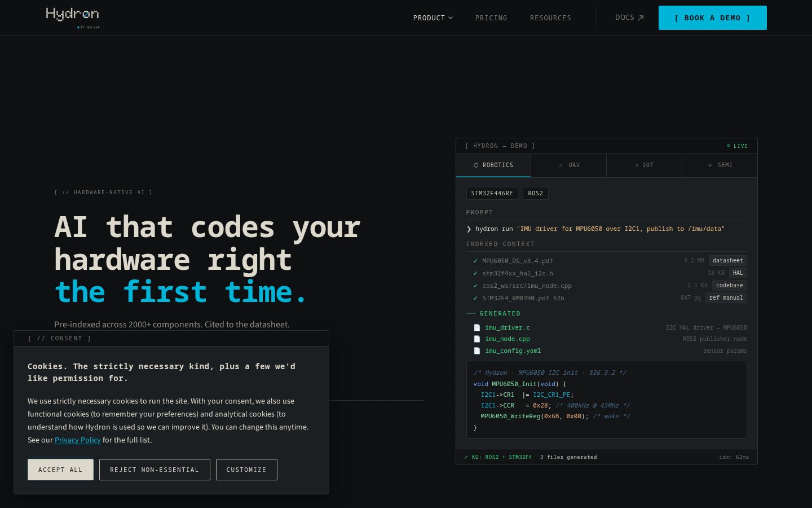The image size is (812, 508).
Task: Click the checkmark beside MPU6050_DS_v3.4.pdf
Action: tap(475, 261)
